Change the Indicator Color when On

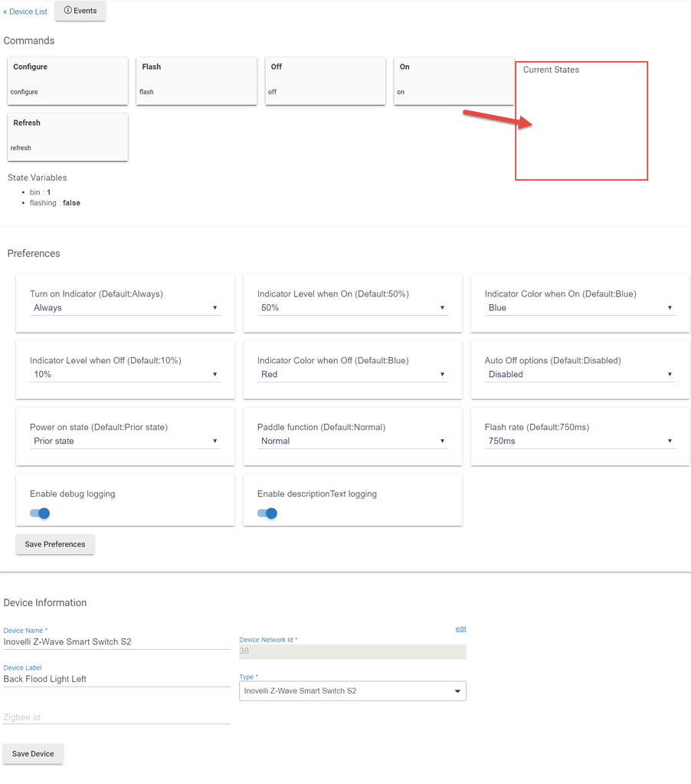(580, 307)
